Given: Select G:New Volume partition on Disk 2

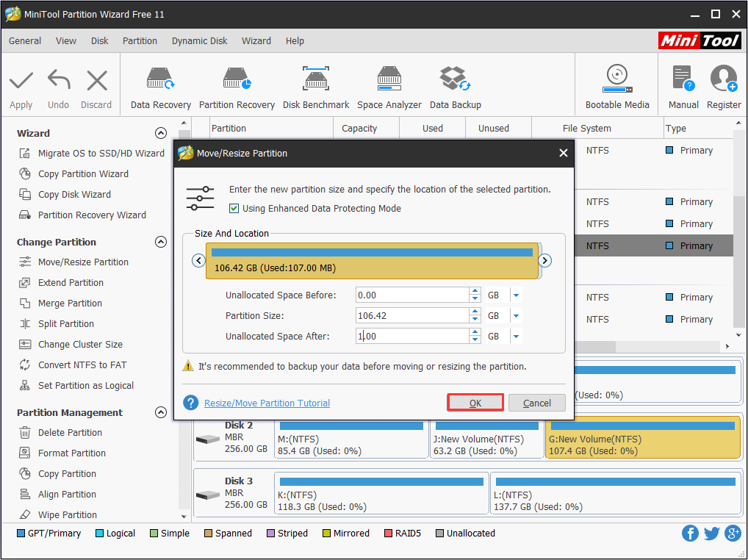Looking at the screenshot, I should (642, 438).
